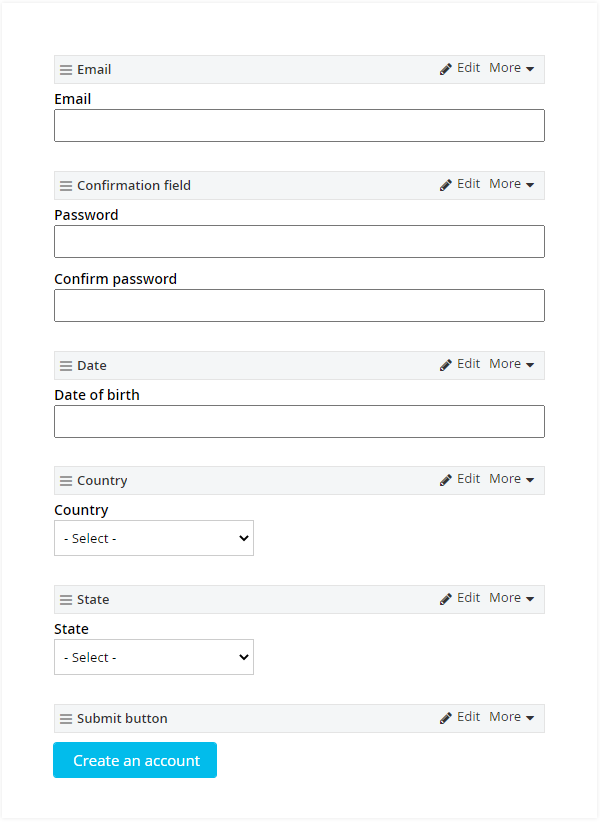
Task: Open the Country select dropdown
Action: (154, 538)
